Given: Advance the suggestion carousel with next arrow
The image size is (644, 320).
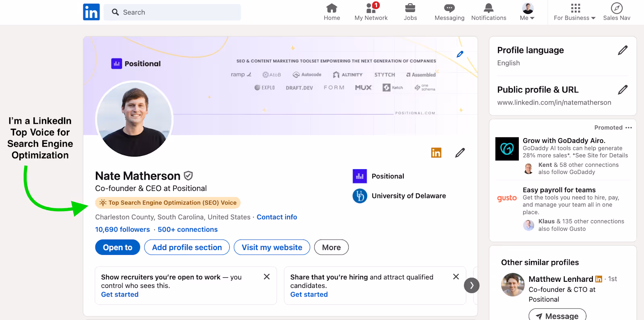Looking at the screenshot, I should (472, 285).
